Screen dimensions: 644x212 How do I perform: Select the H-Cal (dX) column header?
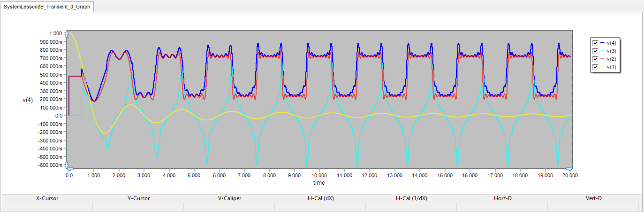(320, 198)
